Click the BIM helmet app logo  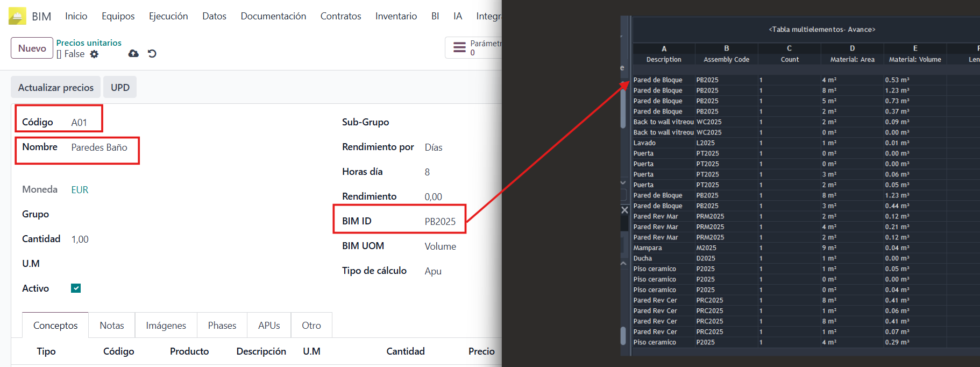[17, 16]
